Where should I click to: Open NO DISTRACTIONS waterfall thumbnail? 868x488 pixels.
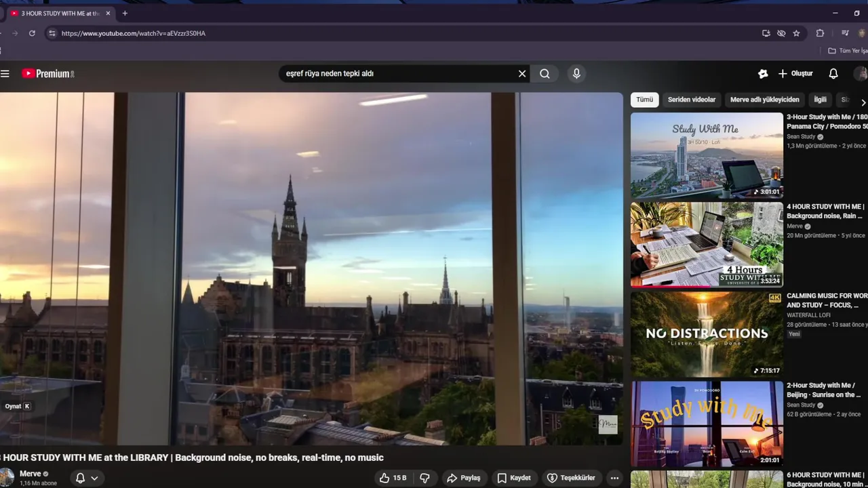click(x=707, y=334)
